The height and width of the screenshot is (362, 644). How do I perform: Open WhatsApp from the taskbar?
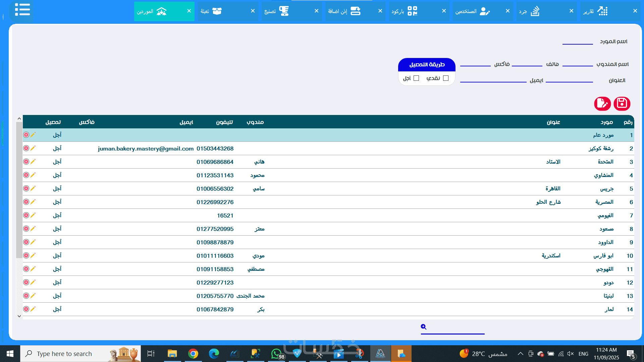pos(276,354)
